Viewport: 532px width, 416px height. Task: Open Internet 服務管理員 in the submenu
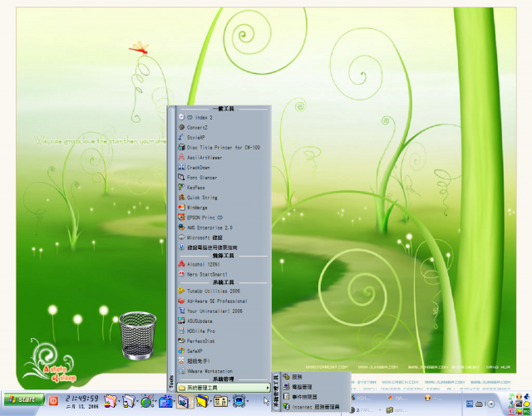tap(315, 407)
